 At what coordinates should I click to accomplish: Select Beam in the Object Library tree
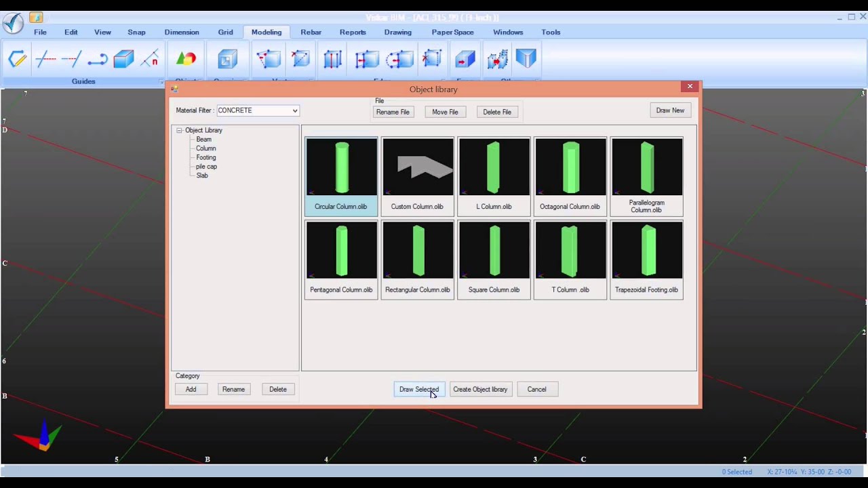pos(203,139)
